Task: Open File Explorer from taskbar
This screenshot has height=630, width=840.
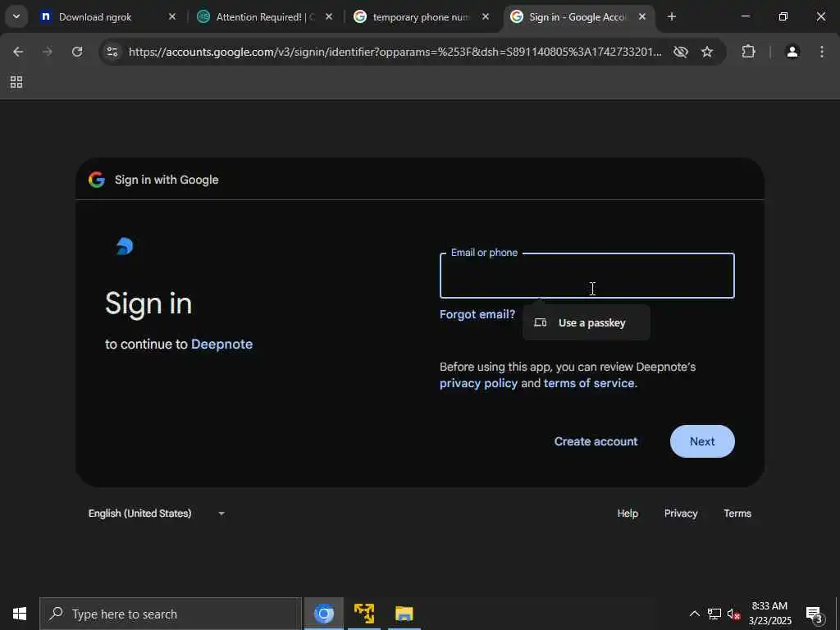Action: [x=404, y=614]
